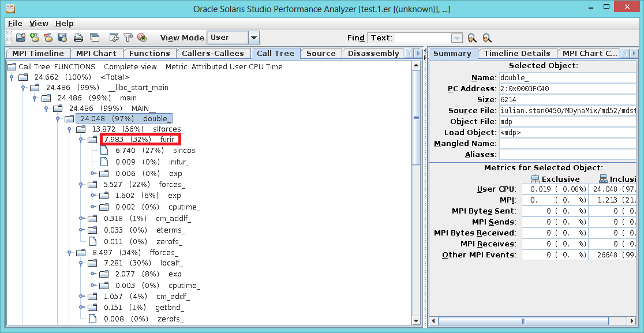Viewport: 644px width, 333px height.
Task: Select the sincos row in call tree
Action: pos(184,151)
